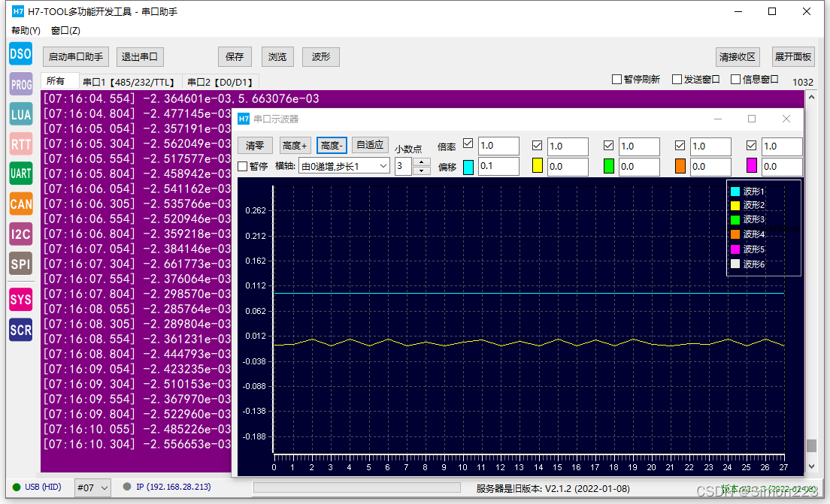Screen dimensions: 830x504
Task: Open the UART sidebar icon
Action: pos(21,174)
